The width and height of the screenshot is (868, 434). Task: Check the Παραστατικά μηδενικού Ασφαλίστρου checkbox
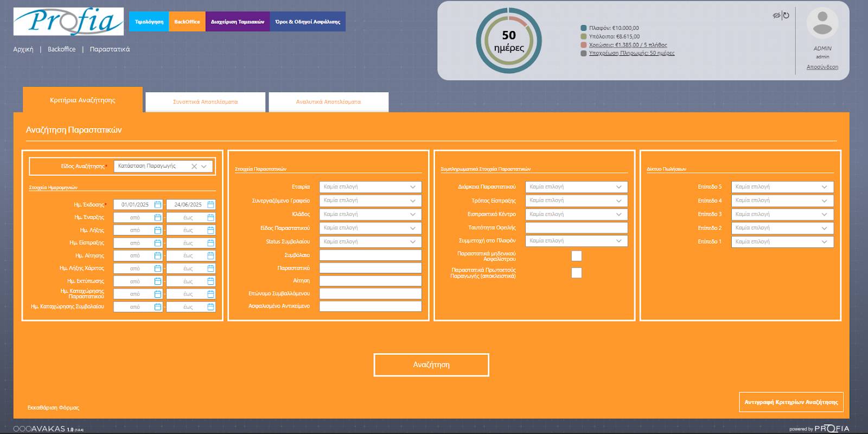[x=576, y=256]
